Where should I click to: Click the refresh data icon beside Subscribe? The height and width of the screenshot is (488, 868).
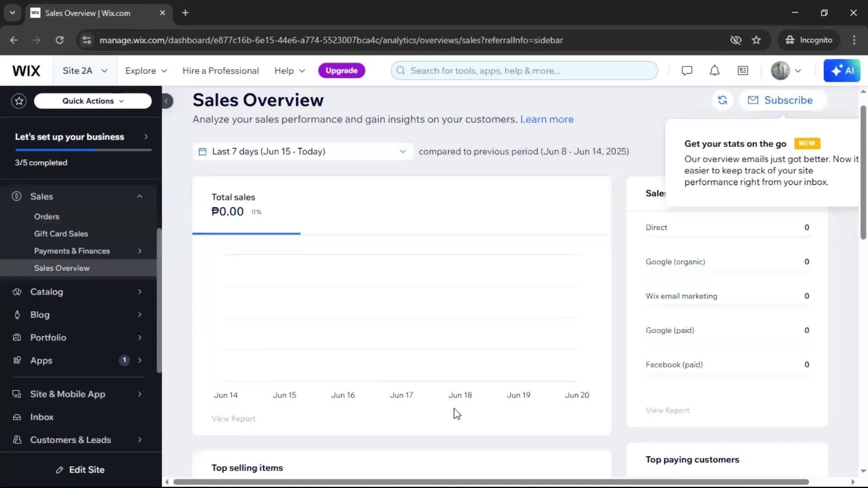pyautogui.click(x=722, y=100)
